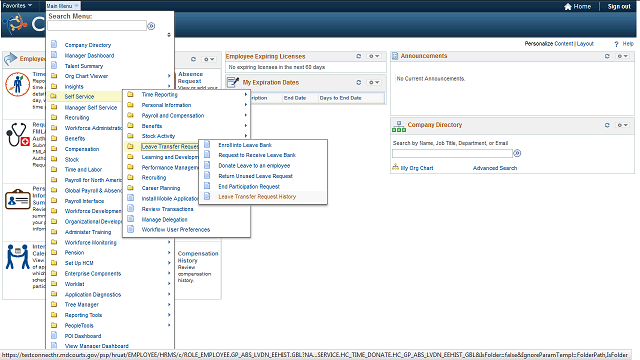Click the Help question mark icon
This screenshot has height=360, width=640.
click(x=616, y=44)
